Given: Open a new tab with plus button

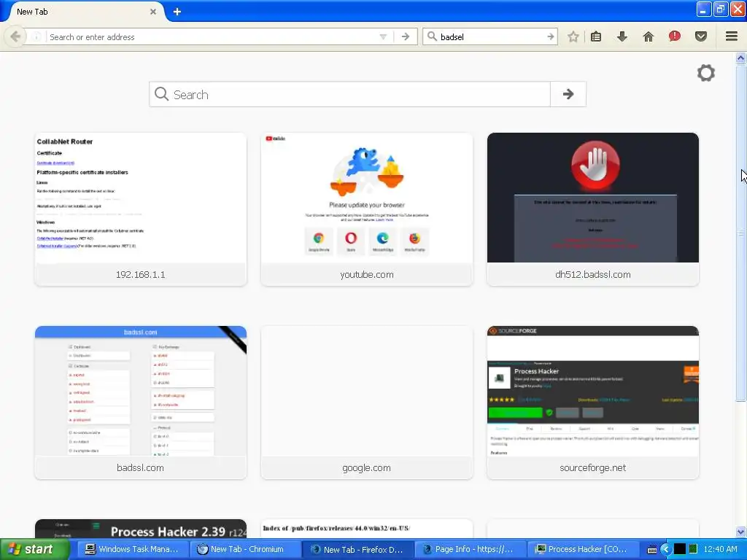Looking at the screenshot, I should (177, 12).
